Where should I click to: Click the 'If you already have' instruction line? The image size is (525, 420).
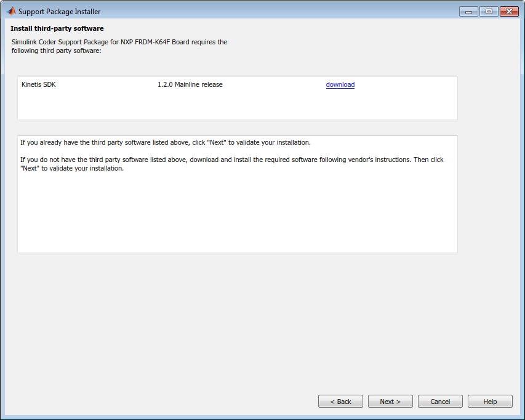coord(165,142)
